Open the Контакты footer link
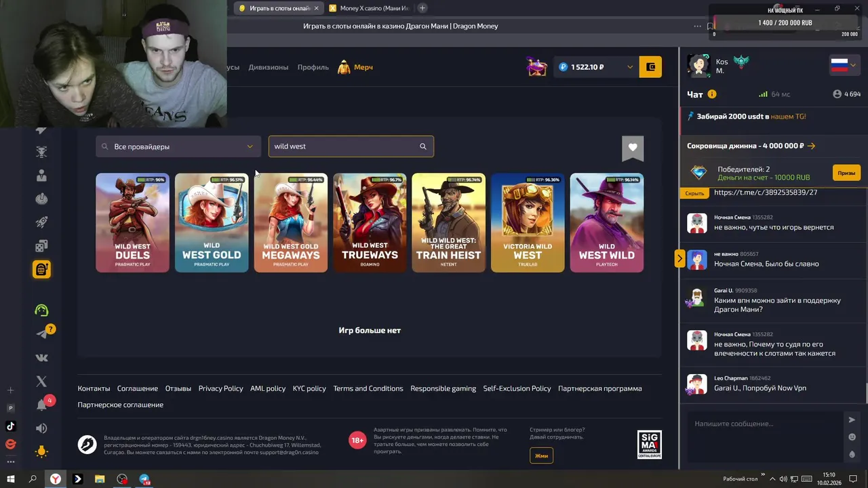 (x=94, y=388)
